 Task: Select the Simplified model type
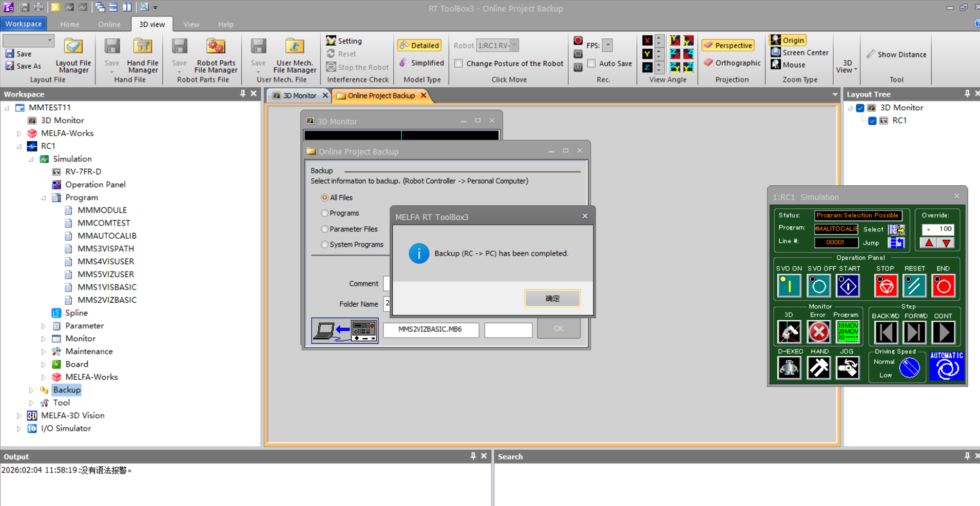pos(421,63)
